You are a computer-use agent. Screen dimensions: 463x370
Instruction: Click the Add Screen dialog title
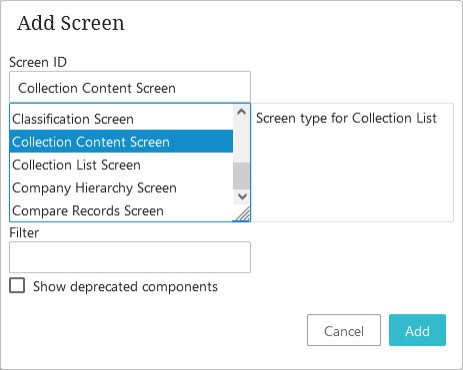[71, 23]
